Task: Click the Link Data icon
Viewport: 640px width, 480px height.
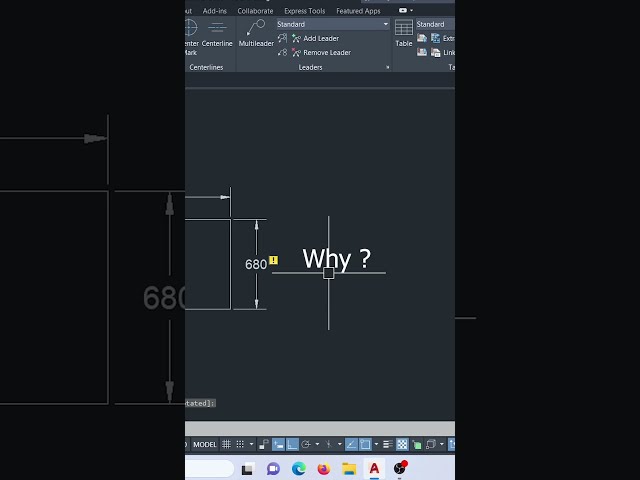Action: pyautogui.click(x=436, y=52)
